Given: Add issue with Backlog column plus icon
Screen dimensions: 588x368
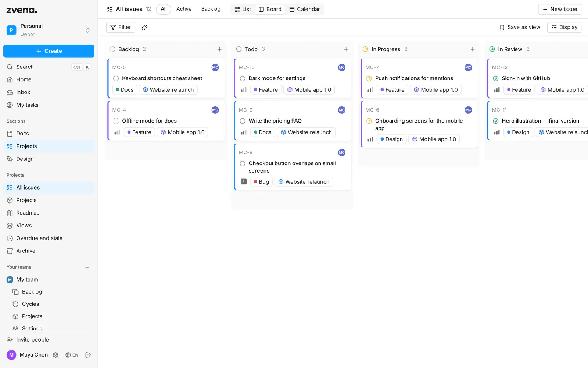Looking at the screenshot, I should click(x=219, y=49).
